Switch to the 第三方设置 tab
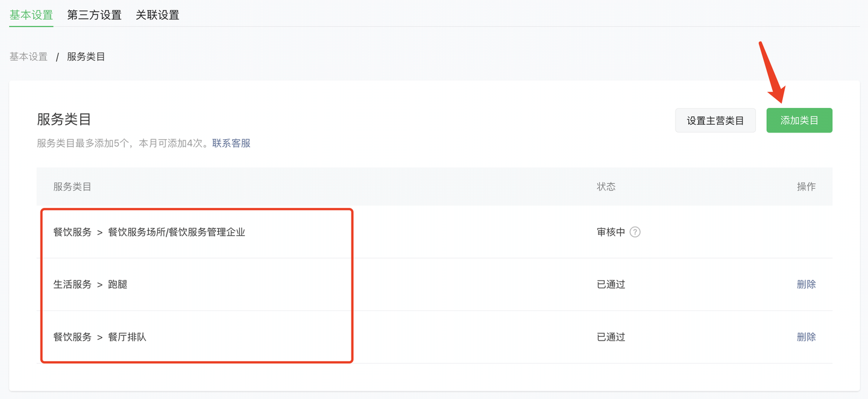Viewport: 868px width, 399px height. point(94,15)
